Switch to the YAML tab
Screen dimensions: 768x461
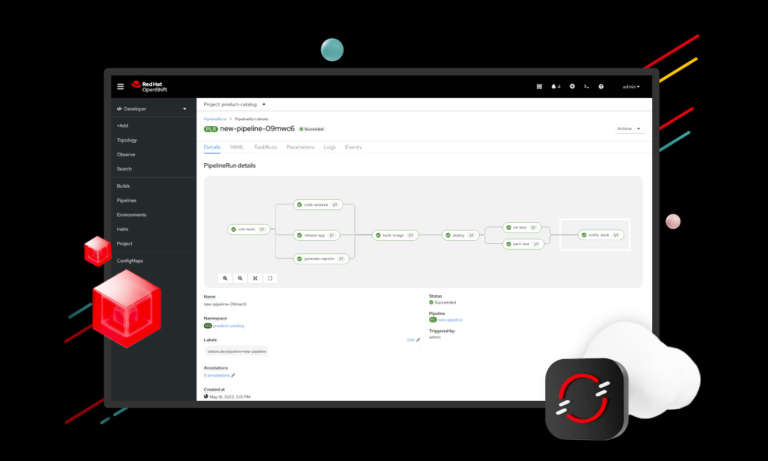pos(237,147)
